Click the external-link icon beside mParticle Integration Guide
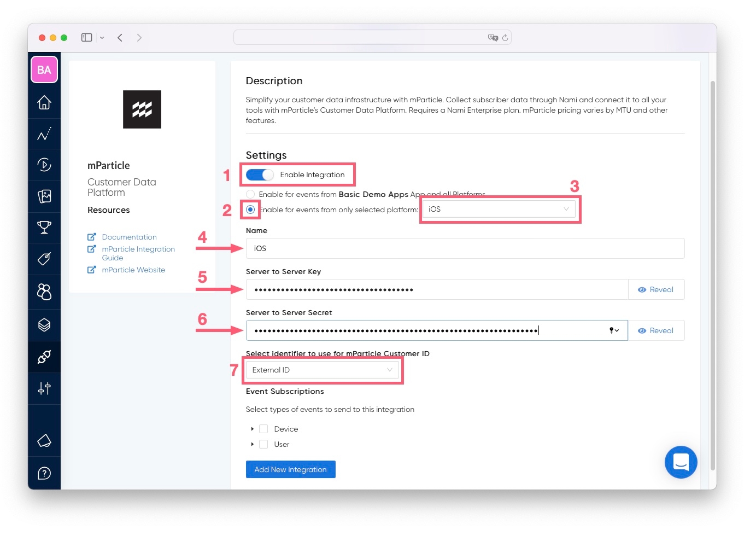Image resolution: width=756 pixels, height=547 pixels. pyautogui.click(x=92, y=249)
